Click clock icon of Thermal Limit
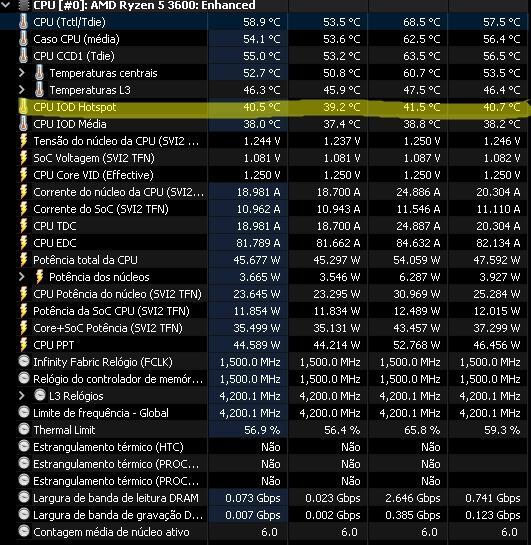The image size is (531, 545). coord(24,429)
